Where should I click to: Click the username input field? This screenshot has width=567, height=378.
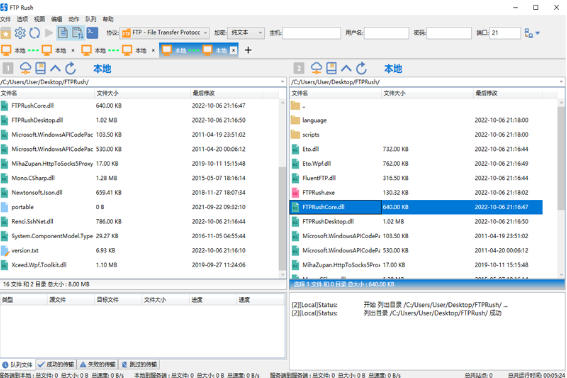[x=386, y=33]
